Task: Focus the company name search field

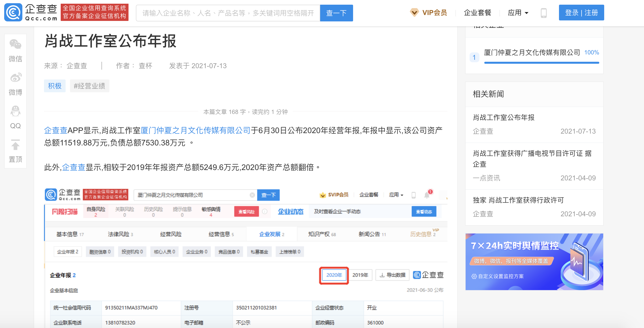Action: (228, 13)
